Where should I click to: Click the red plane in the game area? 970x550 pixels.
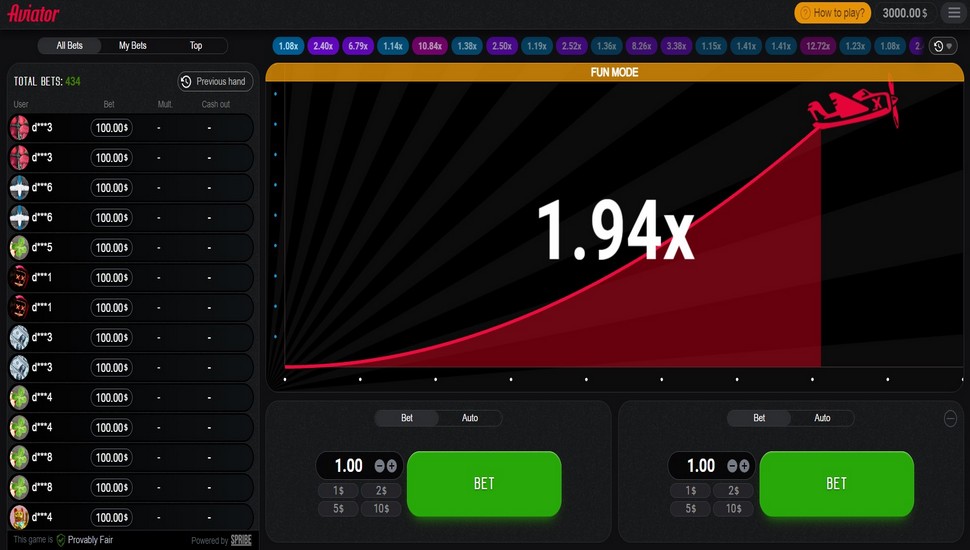[x=852, y=107]
